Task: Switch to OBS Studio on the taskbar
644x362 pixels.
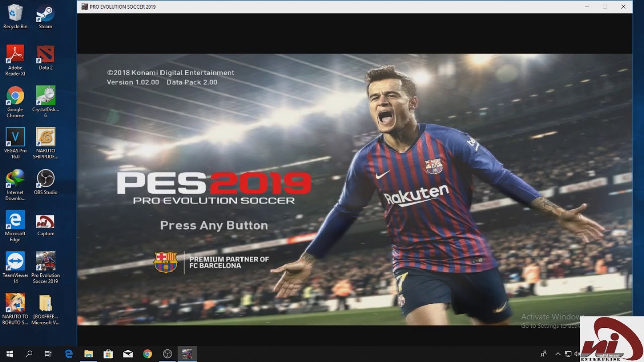Action: tap(167, 354)
